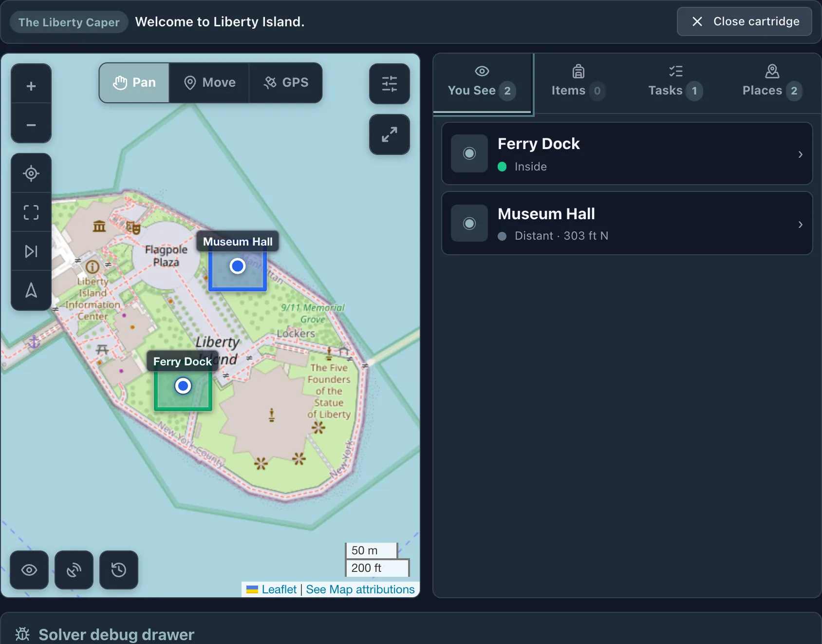This screenshot has height=644, width=822.
Task: Open the history clock icon button
Action: (119, 570)
